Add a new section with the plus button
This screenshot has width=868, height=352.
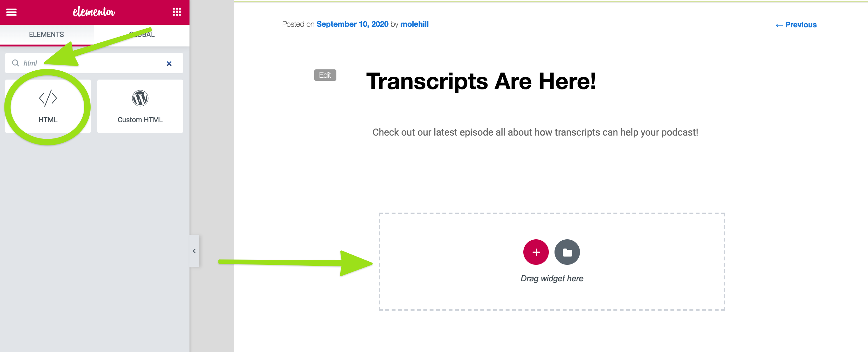tap(536, 252)
